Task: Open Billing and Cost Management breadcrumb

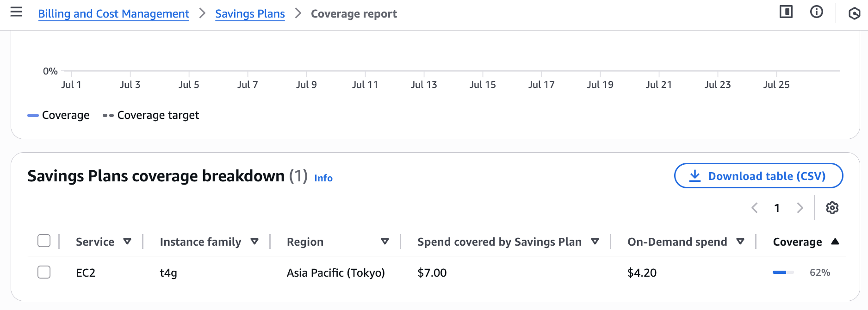Action: (114, 14)
